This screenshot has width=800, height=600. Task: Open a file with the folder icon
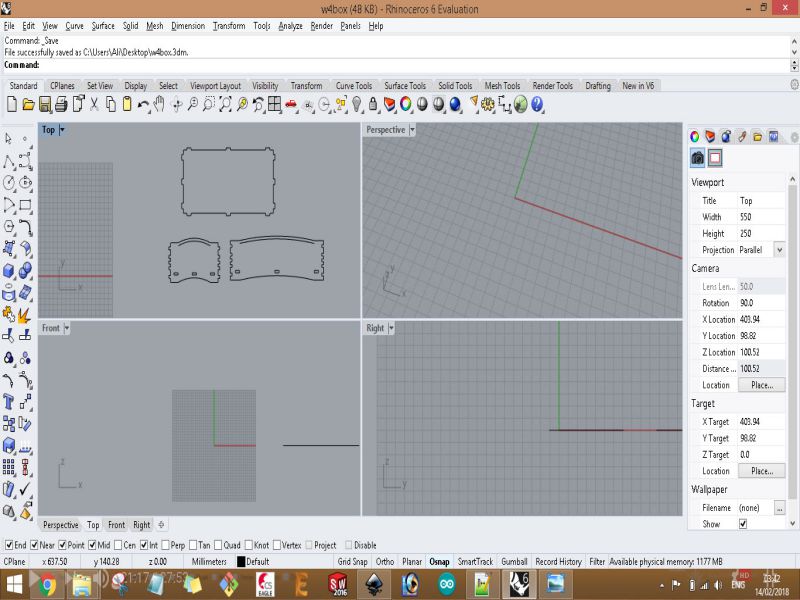(29, 105)
